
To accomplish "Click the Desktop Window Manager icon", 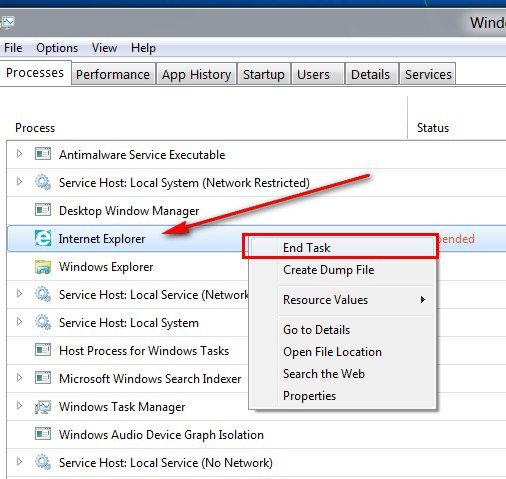I will click(43, 210).
